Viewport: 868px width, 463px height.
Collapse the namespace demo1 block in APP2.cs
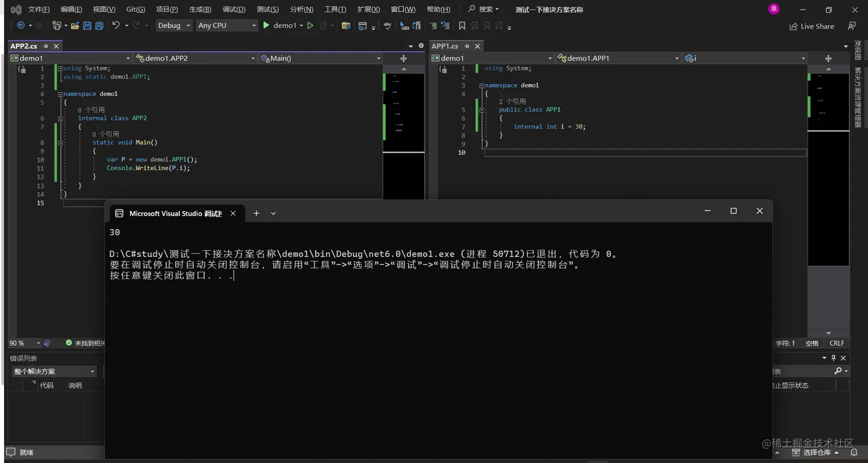pos(60,94)
